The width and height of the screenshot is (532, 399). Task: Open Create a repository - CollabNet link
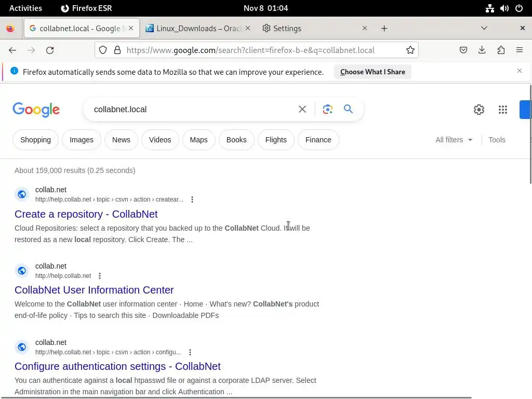coord(86,214)
